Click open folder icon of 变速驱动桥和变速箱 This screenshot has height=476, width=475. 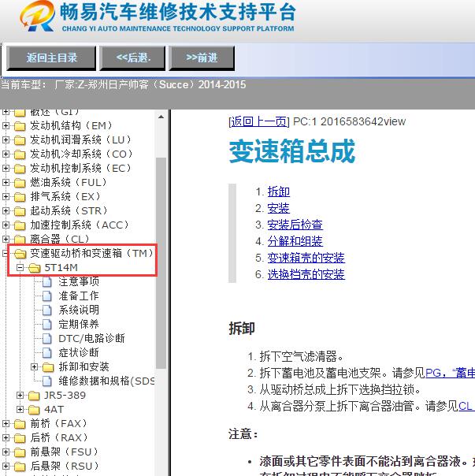point(20,254)
